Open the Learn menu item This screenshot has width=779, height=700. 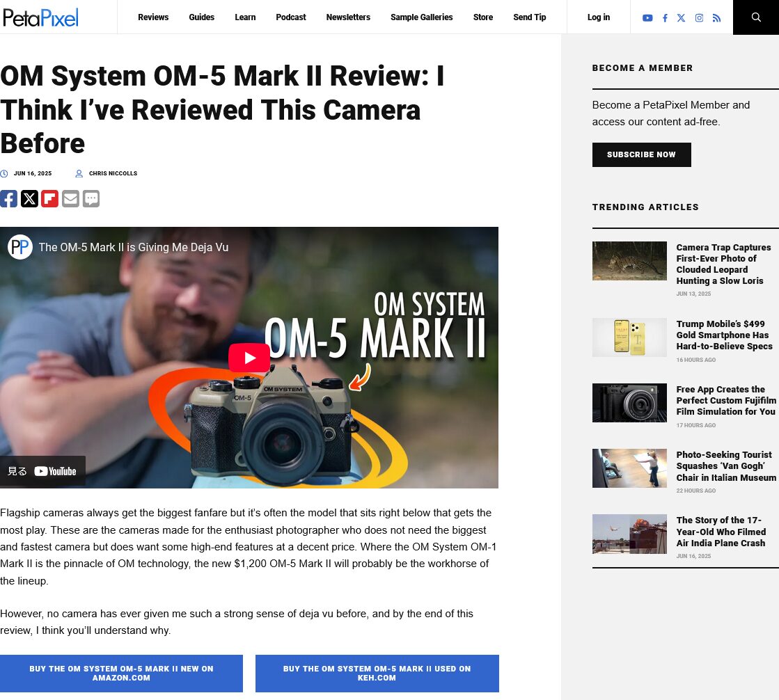tap(246, 17)
